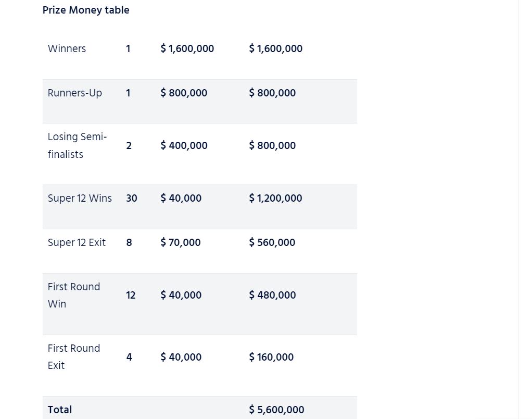Click the count 8 in Super 12 Exit

click(x=129, y=242)
